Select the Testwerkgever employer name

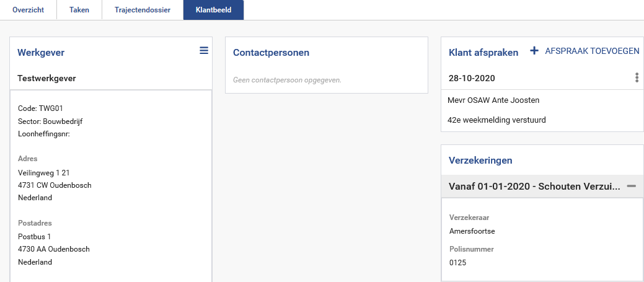(47, 78)
